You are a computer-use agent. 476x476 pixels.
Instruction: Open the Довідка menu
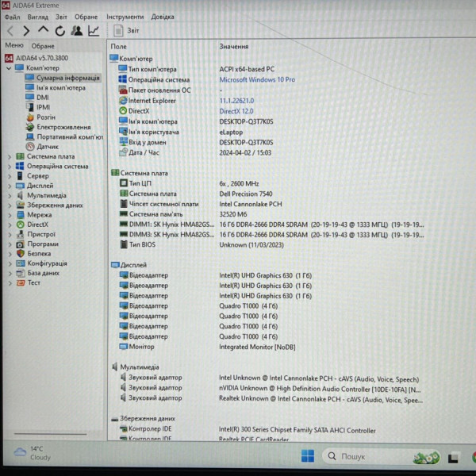(163, 17)
